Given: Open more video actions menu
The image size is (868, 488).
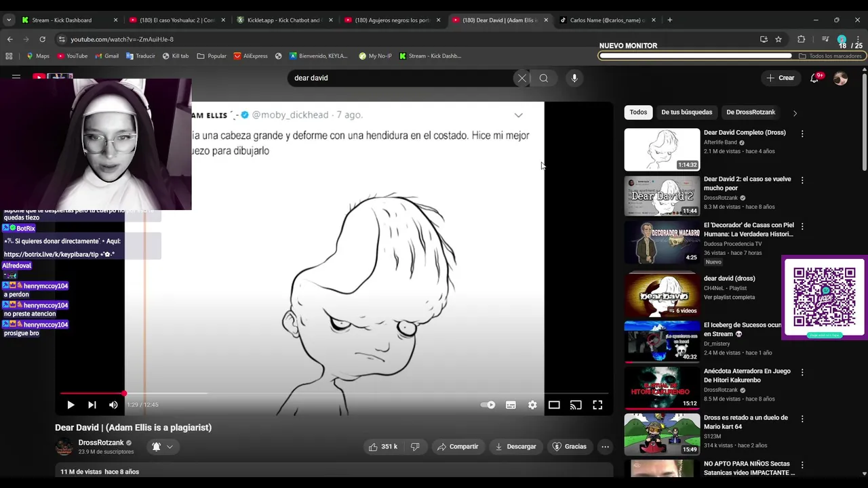Looking at the screenshot, I should [x=605, y=447].
